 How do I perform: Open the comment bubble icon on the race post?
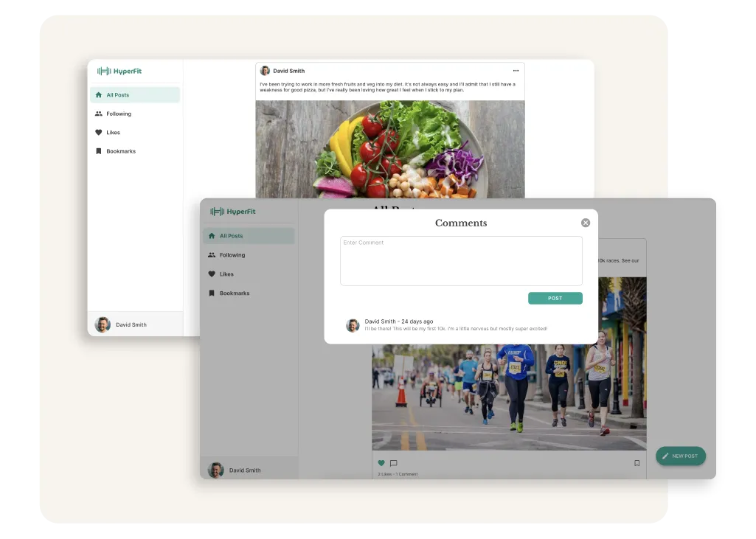393,463
